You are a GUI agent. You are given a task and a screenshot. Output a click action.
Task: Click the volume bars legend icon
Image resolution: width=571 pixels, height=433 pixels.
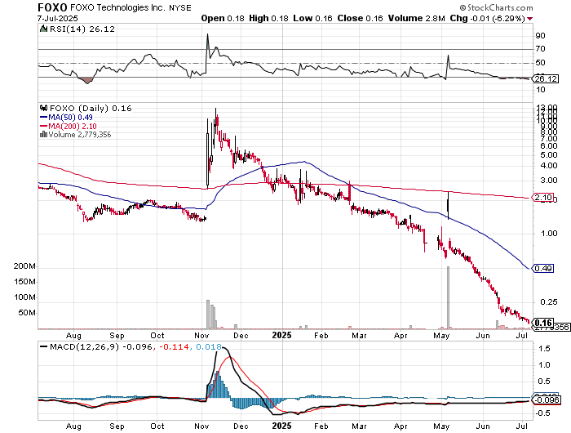[44, 134]
